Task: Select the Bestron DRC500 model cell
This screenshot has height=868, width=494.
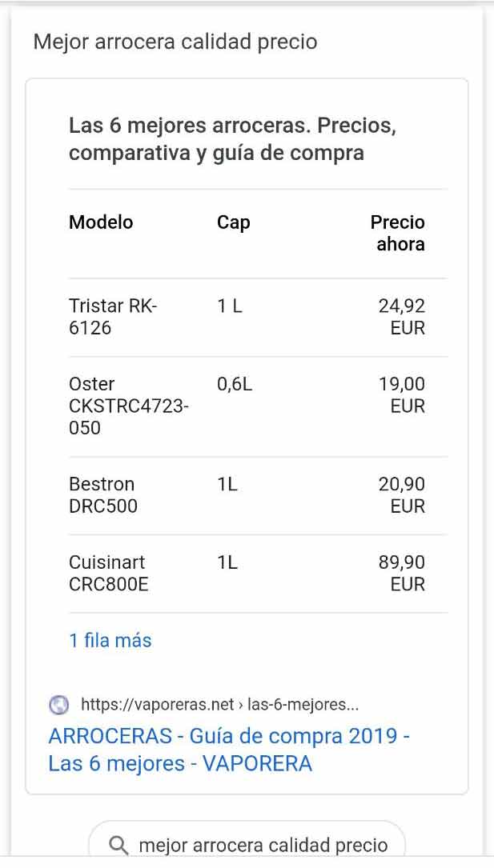Action: (x=102, y=494)
